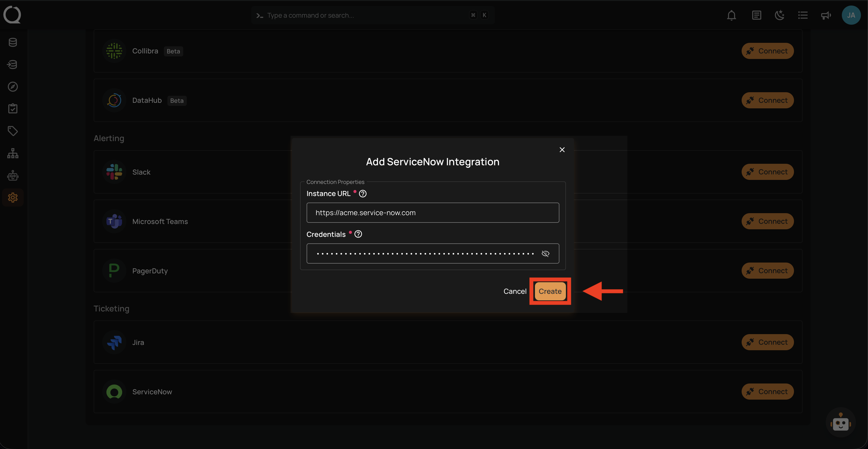Open the list view icon in top bar
The height and width of the screenshot is (449, 868).
click(x=803, y=15)
